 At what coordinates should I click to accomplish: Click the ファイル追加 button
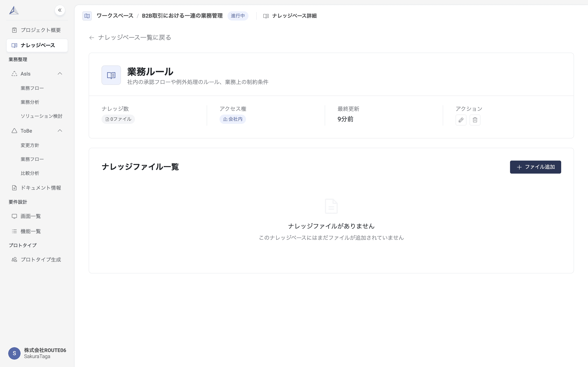click(535, 167)
